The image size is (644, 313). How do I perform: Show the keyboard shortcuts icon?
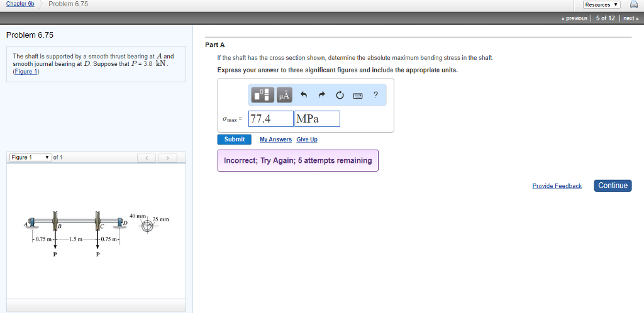(357, 96)
